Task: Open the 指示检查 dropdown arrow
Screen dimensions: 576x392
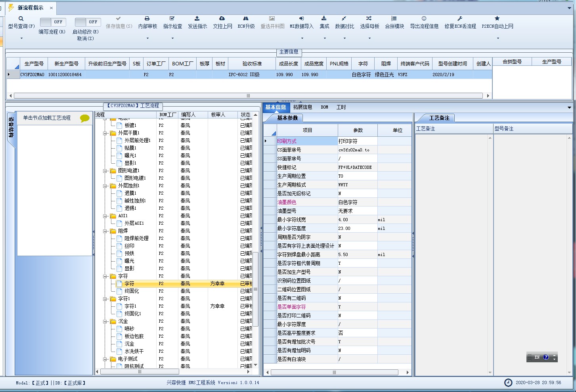Action: tap(172, 38)
